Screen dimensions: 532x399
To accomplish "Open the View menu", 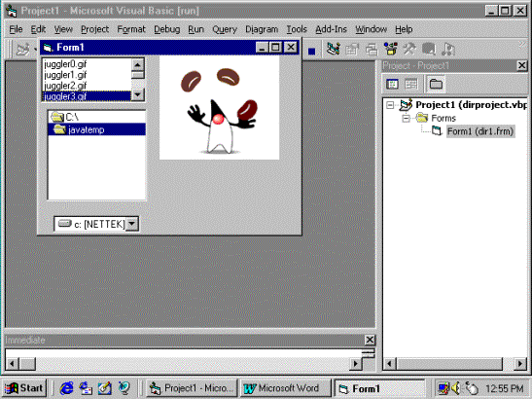I will tap(63, 29).
